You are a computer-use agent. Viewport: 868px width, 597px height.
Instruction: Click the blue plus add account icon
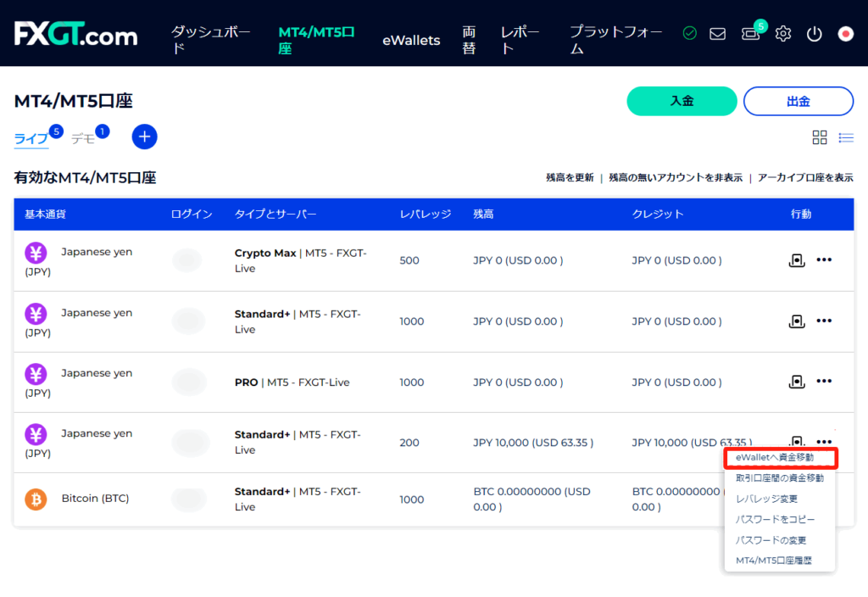tap(144, 137)
